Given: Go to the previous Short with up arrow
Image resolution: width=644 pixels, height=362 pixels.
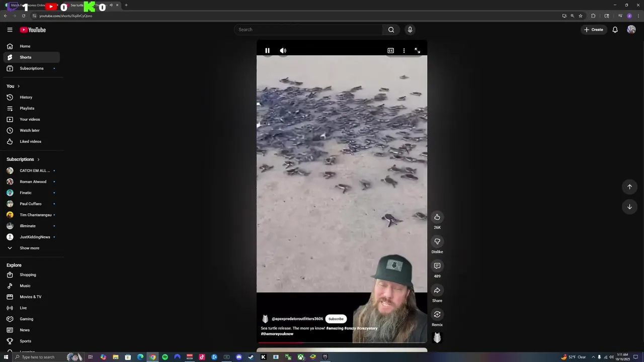Looking at the screenshot, I should [629, 187].
